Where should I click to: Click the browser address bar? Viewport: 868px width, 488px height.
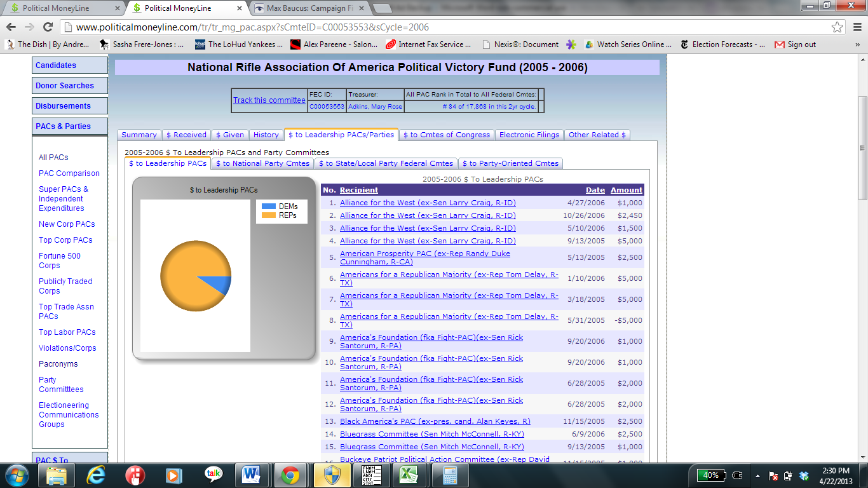[x=445, y=27]
